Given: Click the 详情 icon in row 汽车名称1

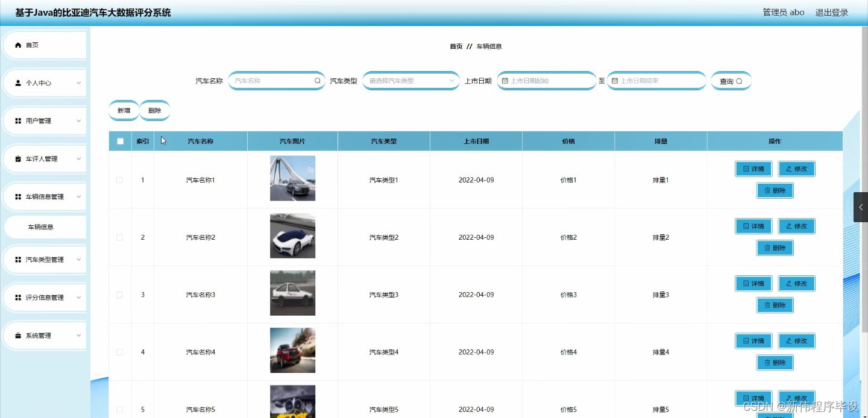Looking at the screenshot, I should 746,169.
